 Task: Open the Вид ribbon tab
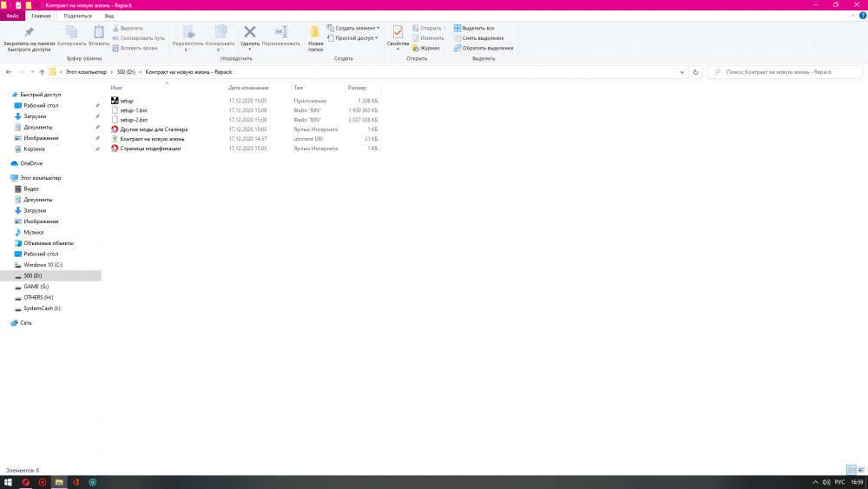click(108, 16)
